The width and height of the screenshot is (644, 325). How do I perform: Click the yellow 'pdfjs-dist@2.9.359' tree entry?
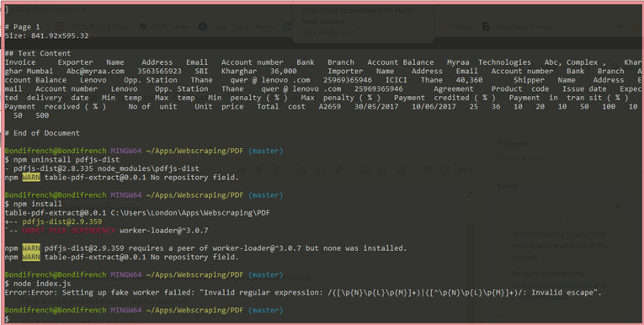coord(62,222)
